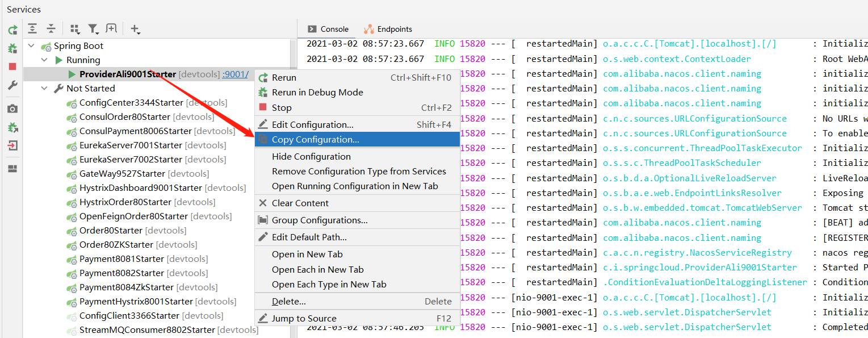Select ConsulOrder80Starter in the tree
This screenshot has height=338, width=868.
pos(125,117)
